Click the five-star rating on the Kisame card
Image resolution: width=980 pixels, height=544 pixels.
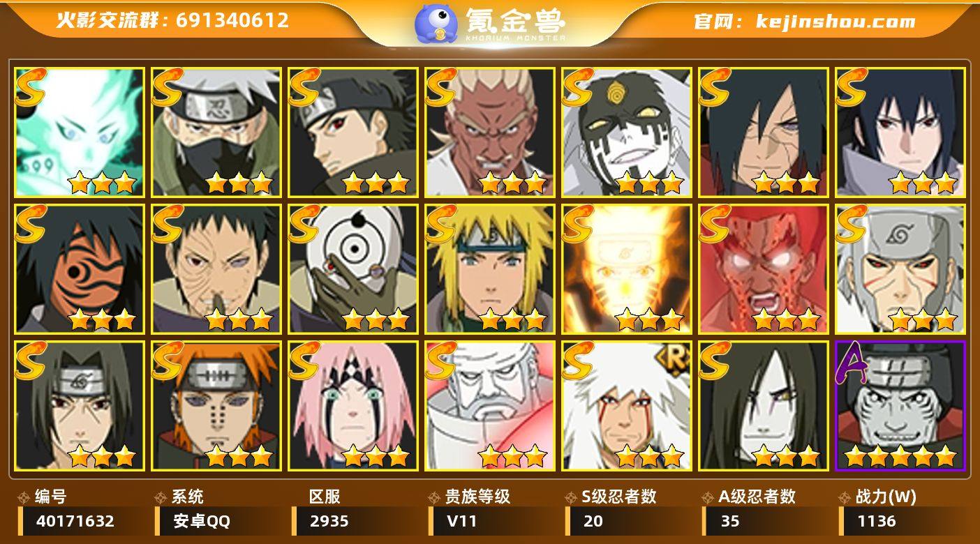click(900, 457)
